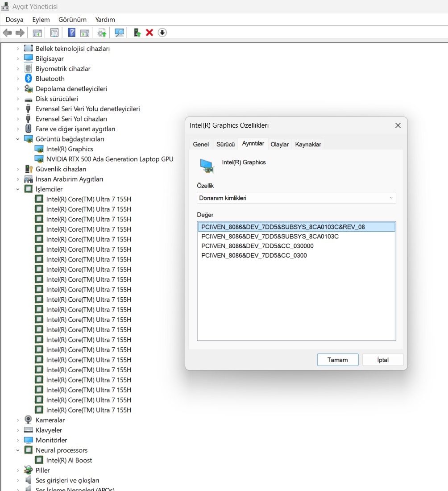
Task: Expand the İnsan Arabirim Aygıtları category
Action: click(x=18, y=179)
